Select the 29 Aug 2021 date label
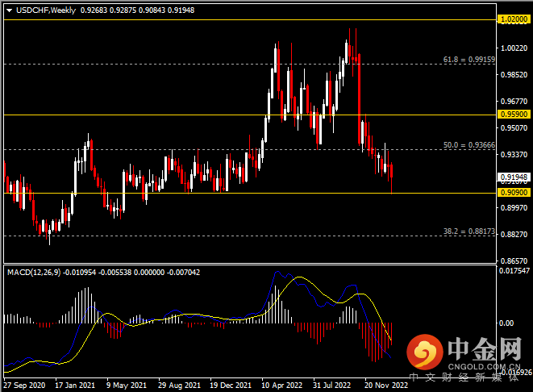The width and height of the screenshot is (533, 392). click(x=179, y=386)
